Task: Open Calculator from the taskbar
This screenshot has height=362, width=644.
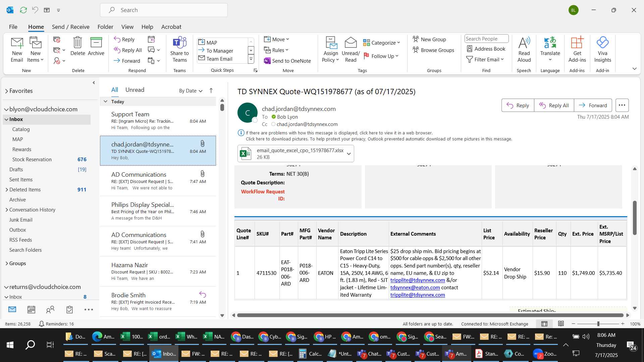Action: 310,354
